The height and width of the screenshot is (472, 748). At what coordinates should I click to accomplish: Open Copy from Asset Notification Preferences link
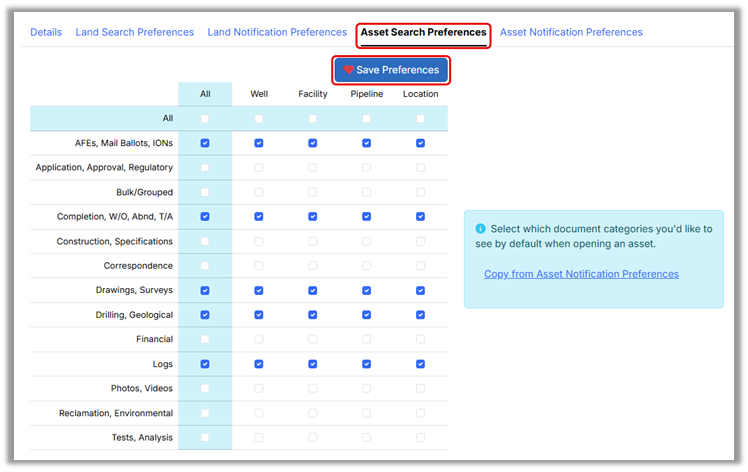coord(581,274)
